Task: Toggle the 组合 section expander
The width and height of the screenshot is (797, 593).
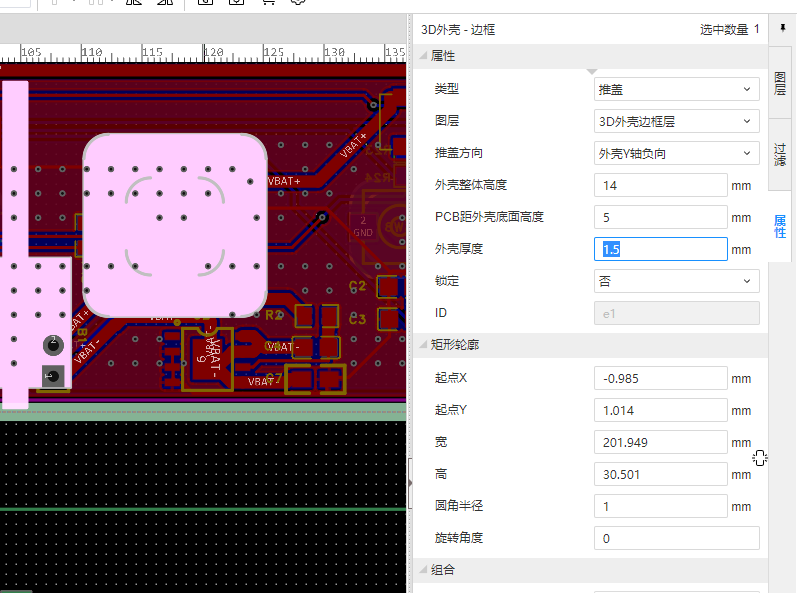Action: [x=423, y=569]
